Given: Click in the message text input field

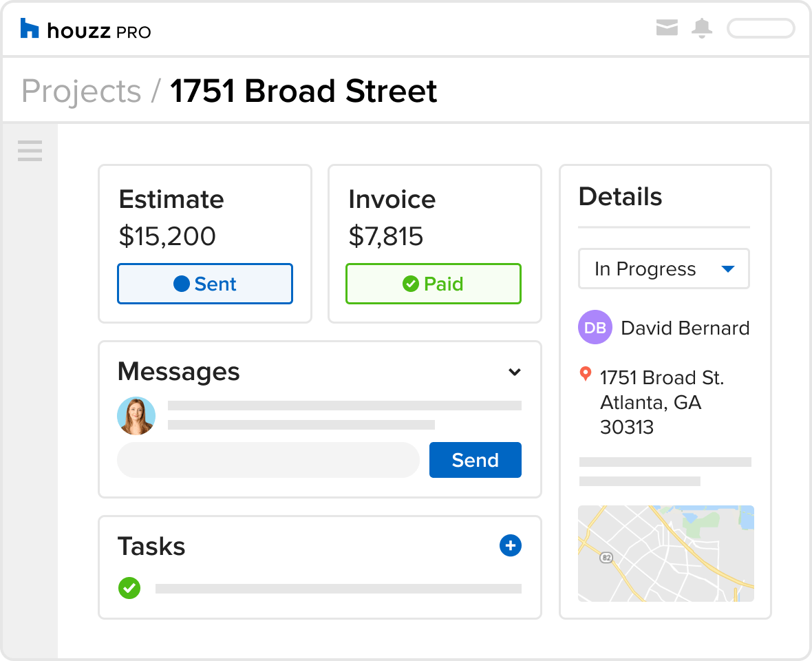Looking at the screenshot, I should [x=268, y=460].
